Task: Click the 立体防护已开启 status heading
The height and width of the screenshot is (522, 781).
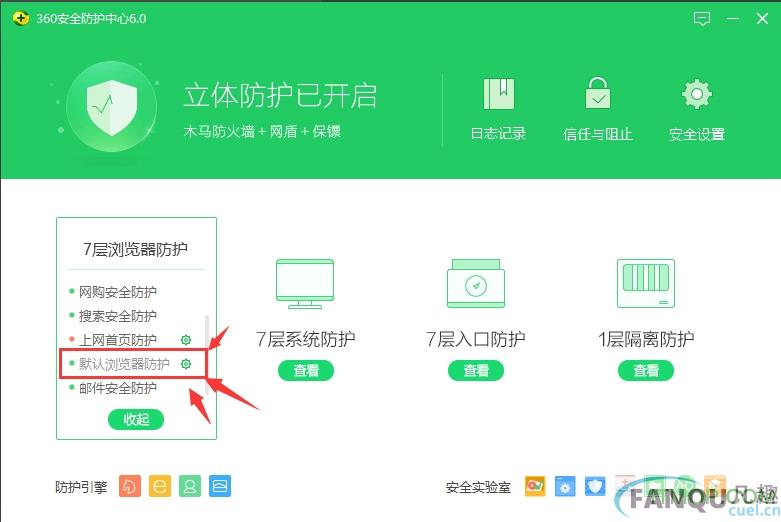Action: tap(280, 96)
